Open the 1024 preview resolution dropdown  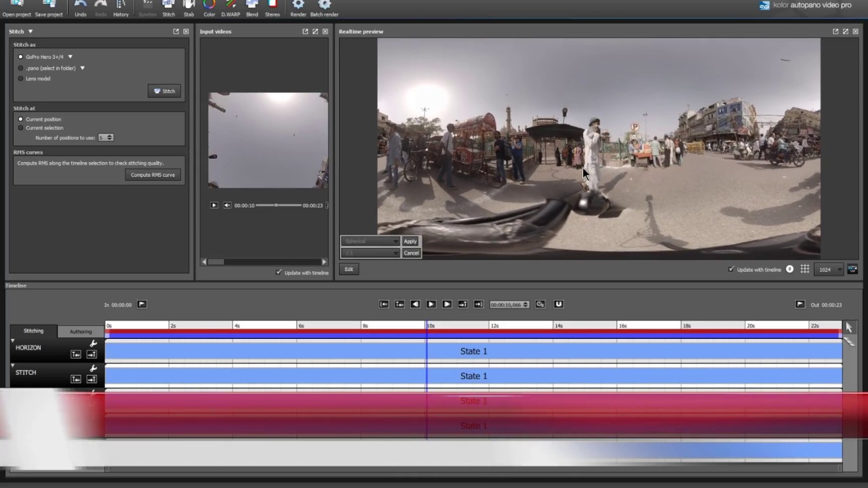[829, 269]
